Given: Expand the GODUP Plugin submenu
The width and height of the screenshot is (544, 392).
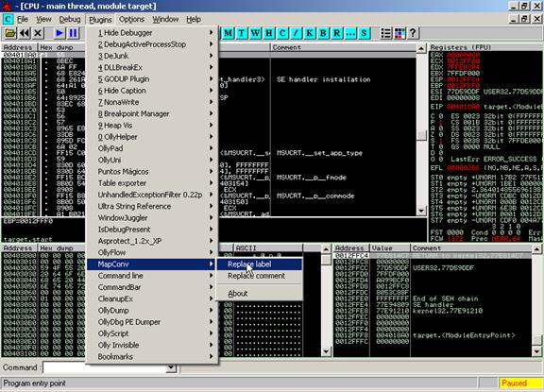Looking at the screenshot, I should (x=152, y=79).
